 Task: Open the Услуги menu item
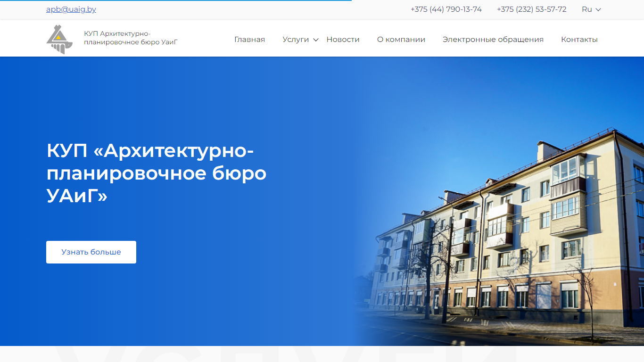click(x=296, y=40)
